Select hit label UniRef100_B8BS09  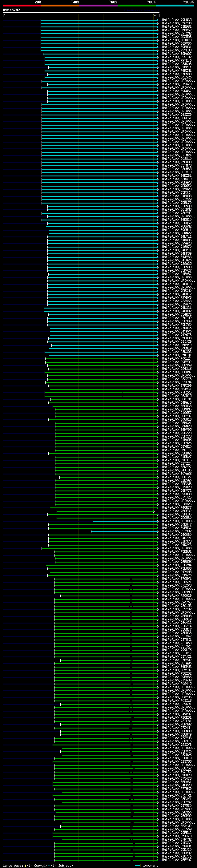tap(176, 365)
